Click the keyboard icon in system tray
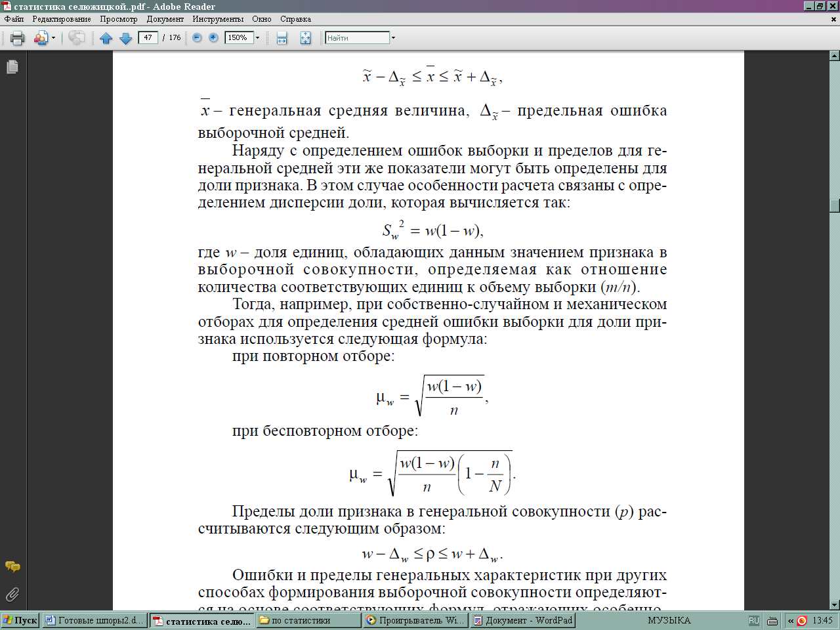The width and height of the screenshot is (840, 630). pyautogui.click(x=772, y=621)
